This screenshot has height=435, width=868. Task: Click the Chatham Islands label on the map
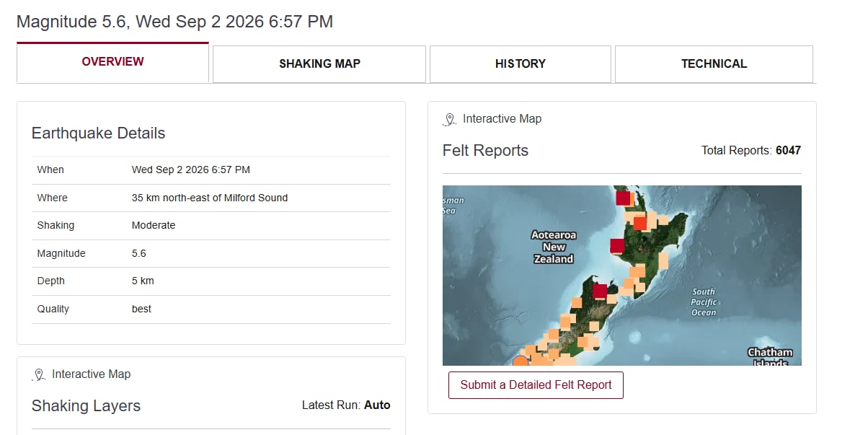[x=770, y=357]
